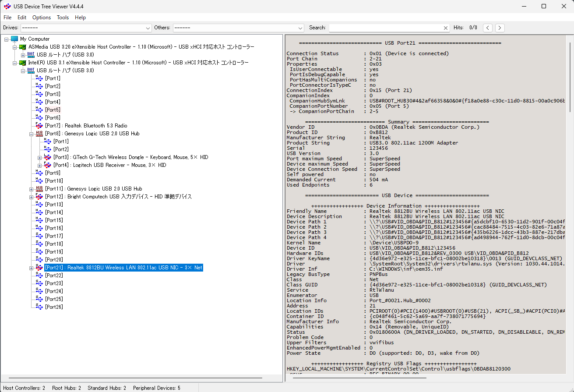Click the Port7 Realtek Bluetooth device icon
This screenshot has height=392, width=574.
(39, 126)
